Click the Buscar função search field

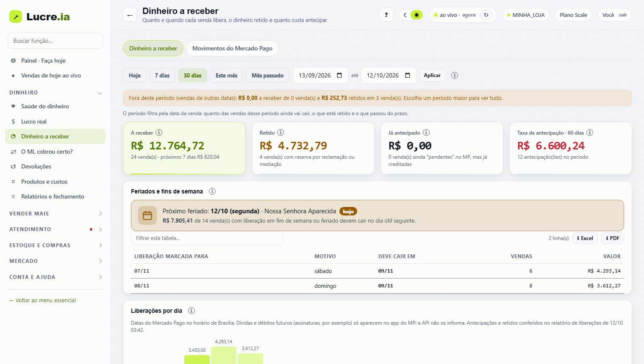55,41
